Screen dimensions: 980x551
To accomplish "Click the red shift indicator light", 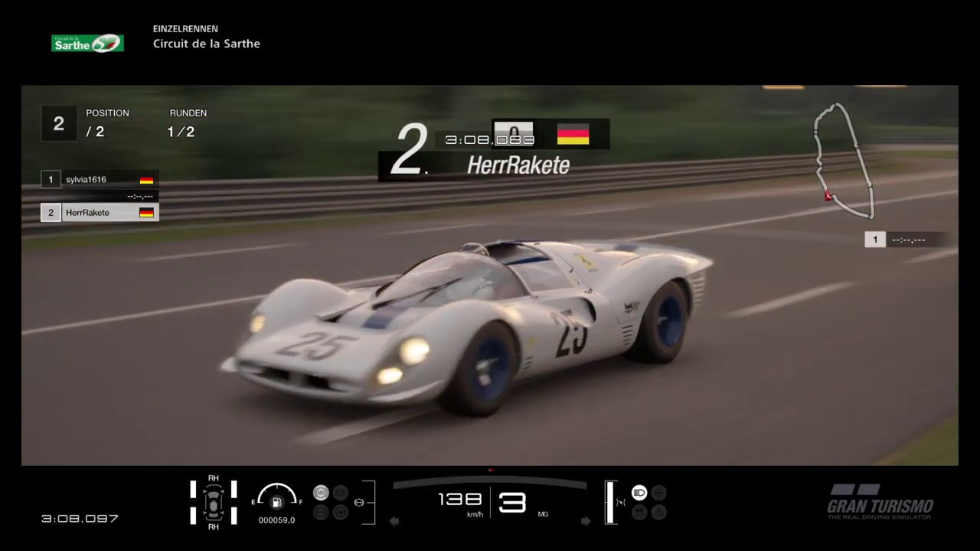I will click(491, 470).
